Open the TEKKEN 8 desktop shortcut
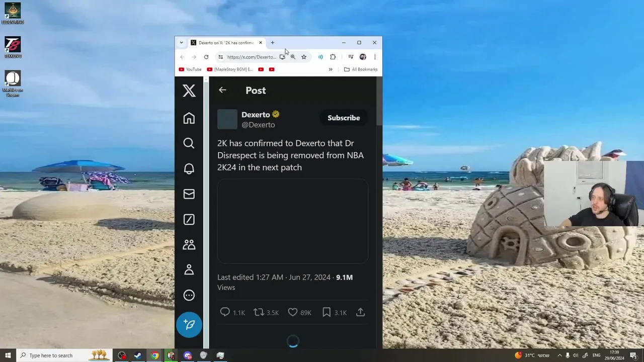Image resolution: width=644 pixels, height=362 pixels. point(13,47)
